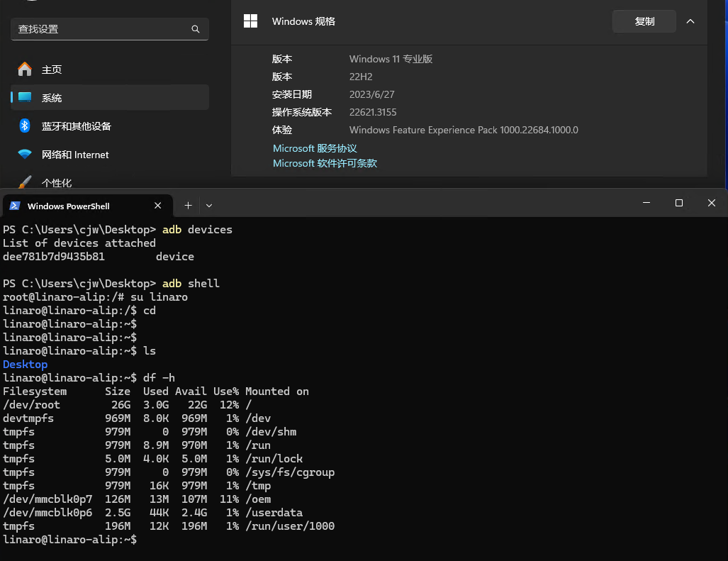This screenshot has height=561, width=728.
Task: Click the Windows logo icon in Windows 规格
Action: point(250,21)
